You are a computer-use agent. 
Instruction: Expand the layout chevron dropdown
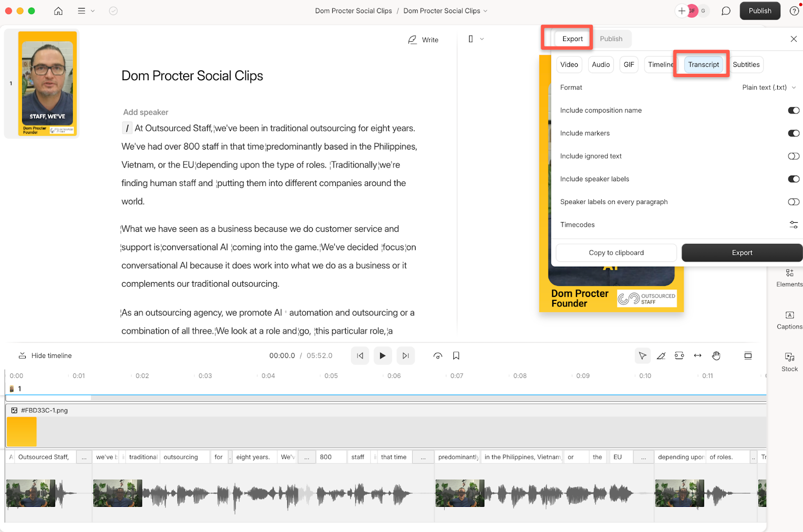click(x=482, y=39)
